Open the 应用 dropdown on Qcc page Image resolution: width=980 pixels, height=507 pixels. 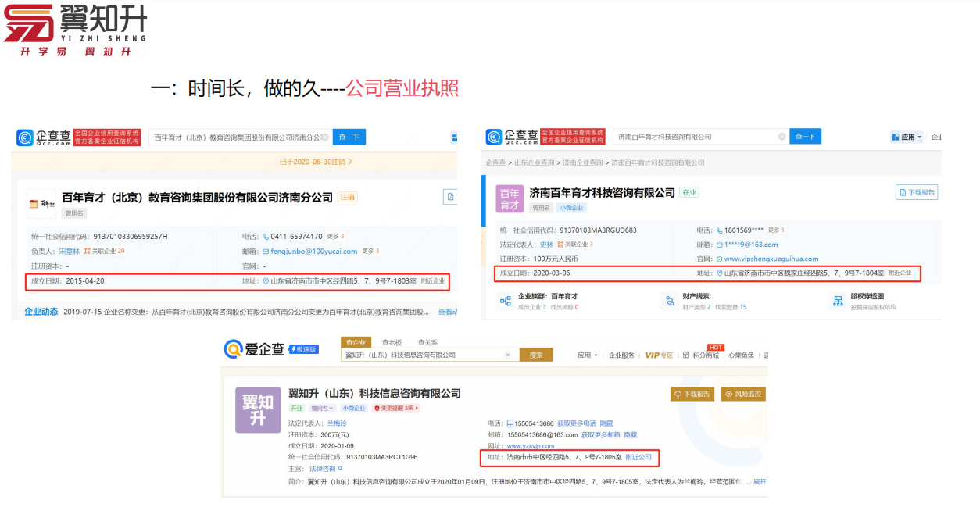pyautogui.click(x=907, y=137)
